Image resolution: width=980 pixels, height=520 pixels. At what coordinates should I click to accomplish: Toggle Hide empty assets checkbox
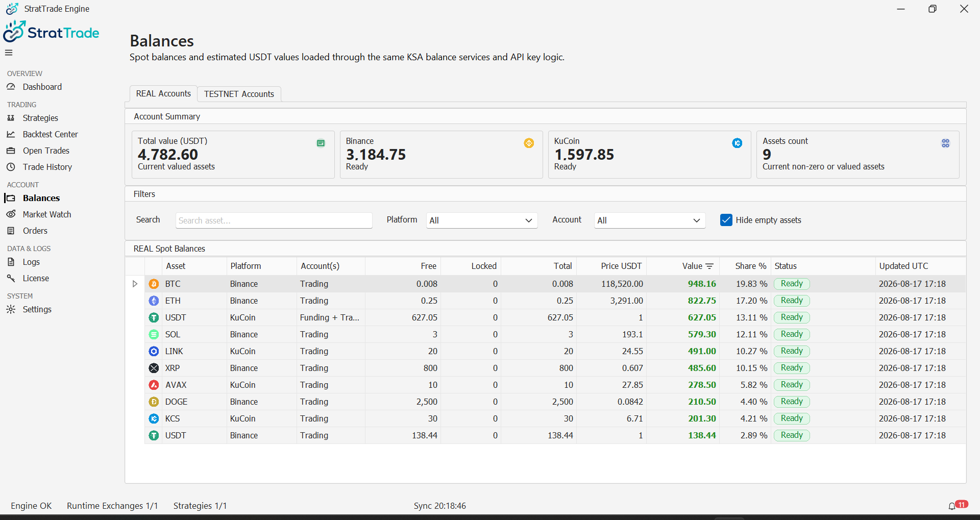coord(726,220)
